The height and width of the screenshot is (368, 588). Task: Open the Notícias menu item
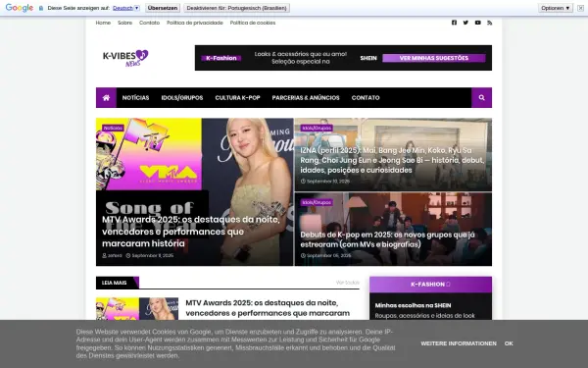136,97
